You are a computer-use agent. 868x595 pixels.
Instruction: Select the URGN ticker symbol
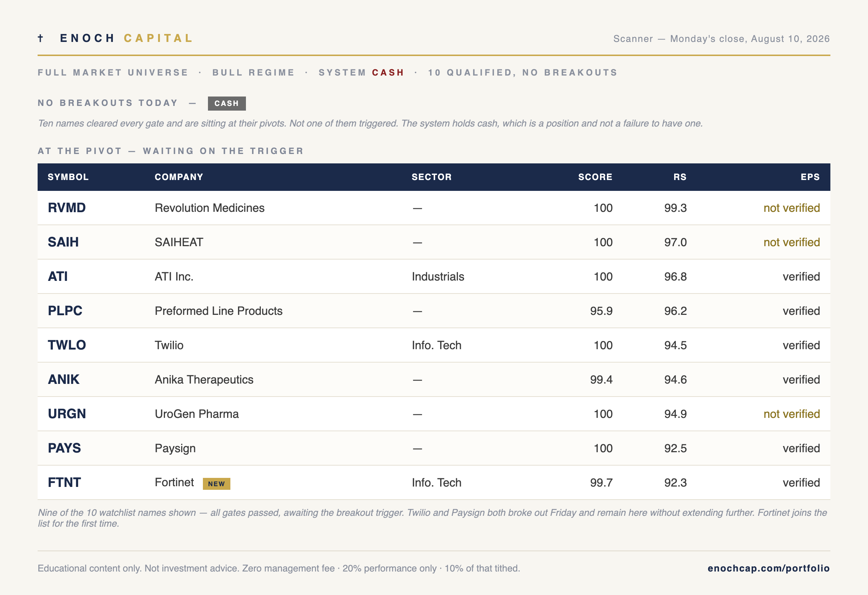[67, 414]
